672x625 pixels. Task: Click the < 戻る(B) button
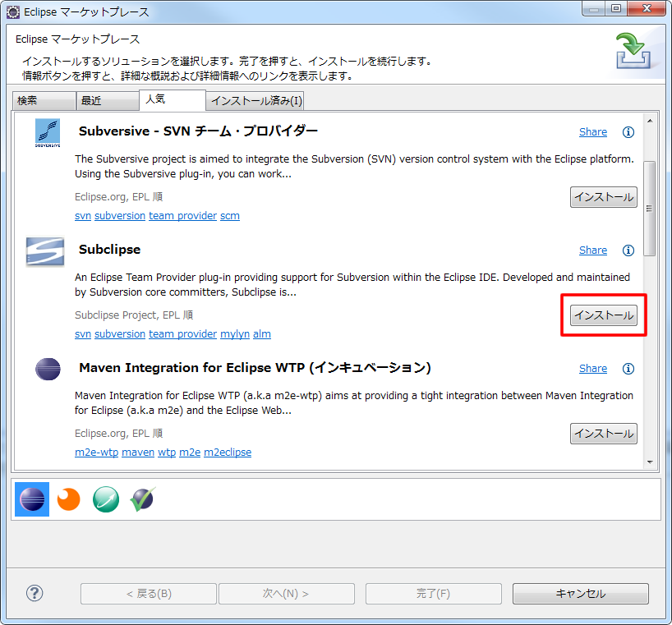coord(149,594)
